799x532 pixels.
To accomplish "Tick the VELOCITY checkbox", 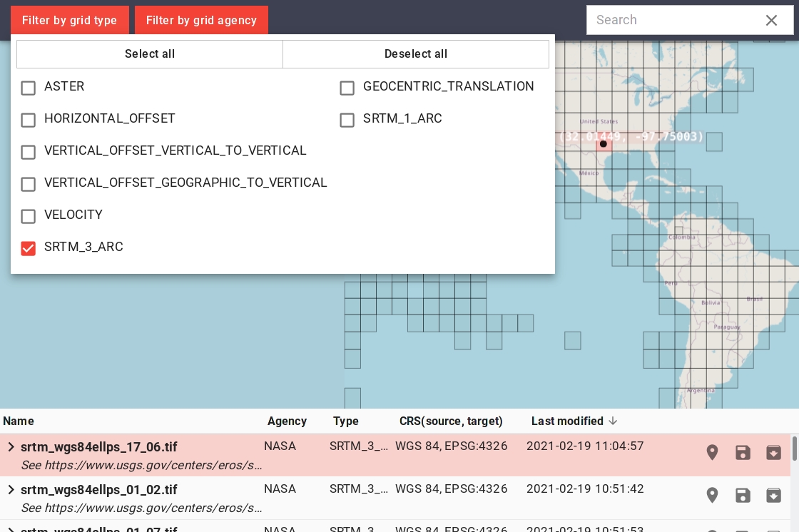I will (29, 216).
